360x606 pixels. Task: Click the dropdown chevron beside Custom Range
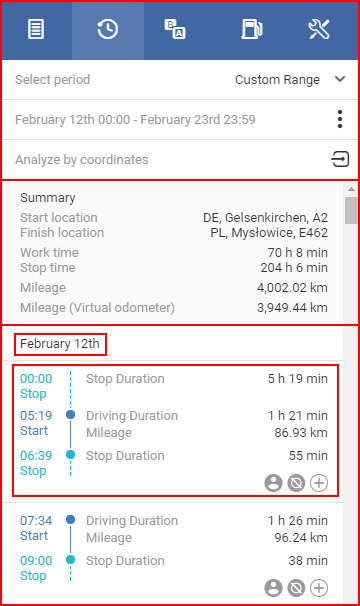340,79
